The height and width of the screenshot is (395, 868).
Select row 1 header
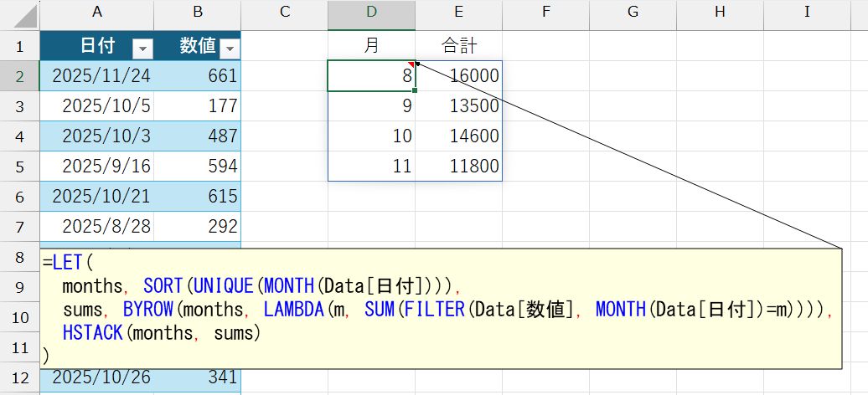20,45
